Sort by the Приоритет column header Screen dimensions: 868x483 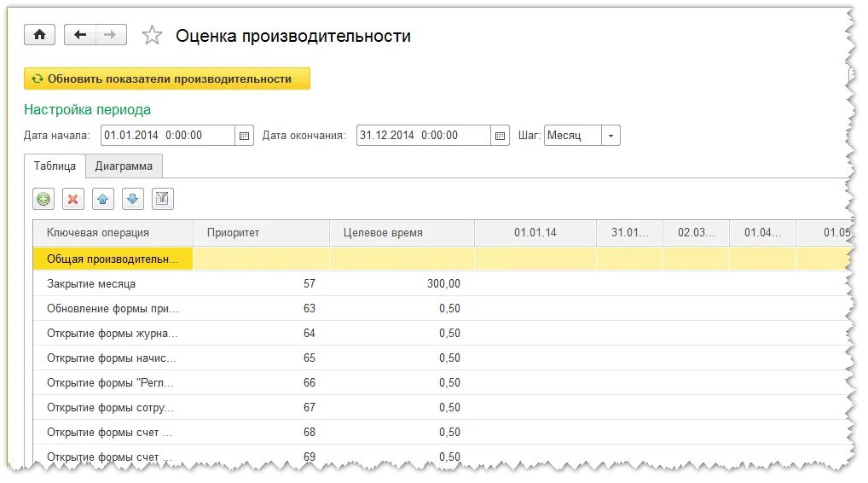tap(261, 233)
